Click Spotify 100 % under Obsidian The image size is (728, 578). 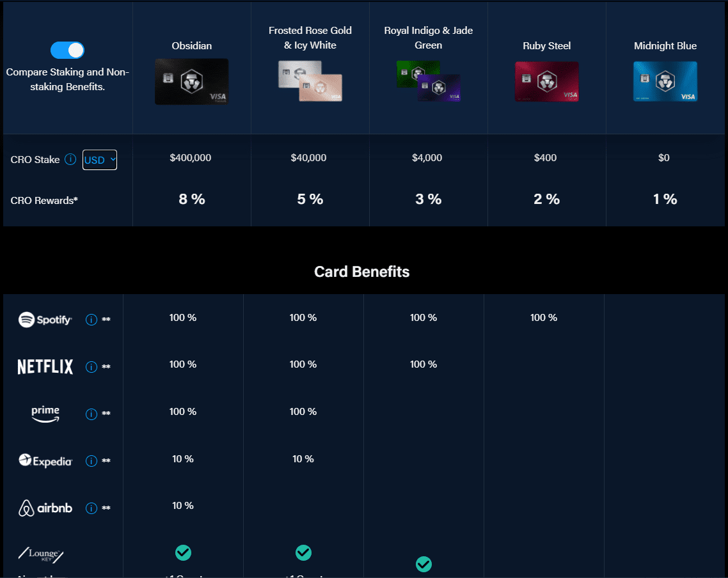pyautogui.click(x=183, y=318)
